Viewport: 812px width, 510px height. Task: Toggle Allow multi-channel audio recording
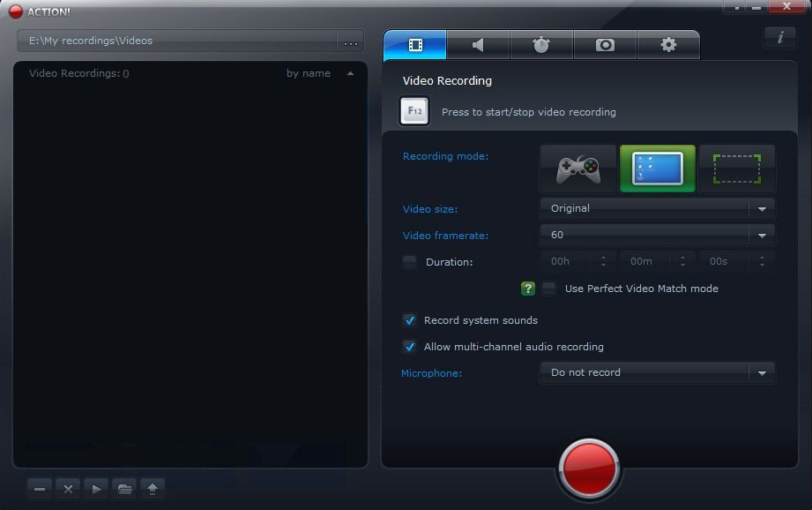pyautogui.click(x=410, y=347)
